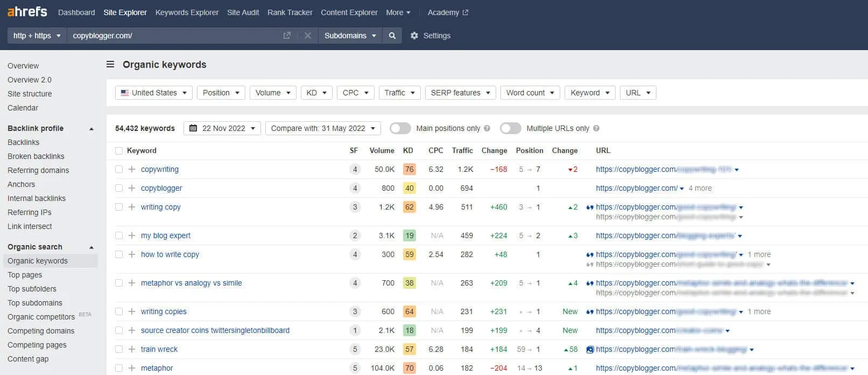Open the Subdomains mode dropdown

(350, 36)
